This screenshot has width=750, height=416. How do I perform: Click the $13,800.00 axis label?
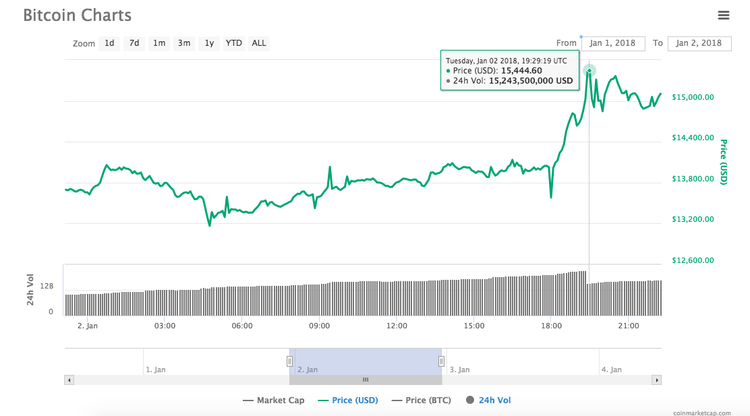tap(693, 179)
